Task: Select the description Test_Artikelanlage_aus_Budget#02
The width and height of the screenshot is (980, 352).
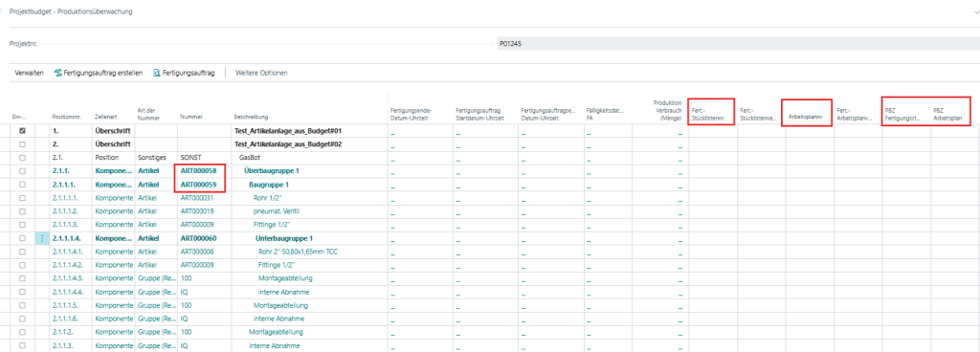Action: click(x=288, y=144)
